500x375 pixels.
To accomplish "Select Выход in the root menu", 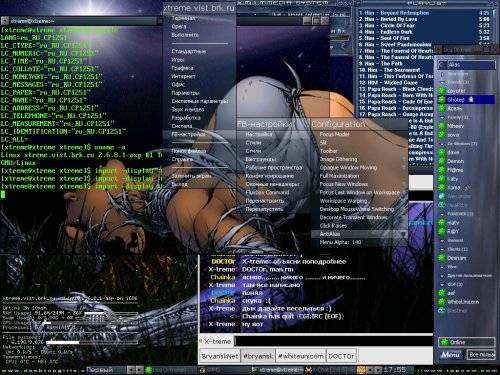I will pyautogui.click(x=199, y=184).
